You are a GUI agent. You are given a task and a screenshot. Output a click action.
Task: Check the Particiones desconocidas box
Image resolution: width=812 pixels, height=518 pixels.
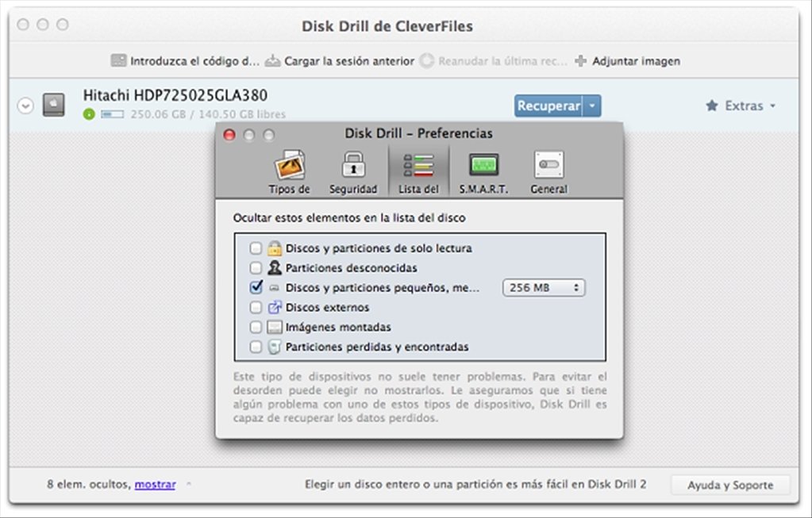[x=256, y=267]
